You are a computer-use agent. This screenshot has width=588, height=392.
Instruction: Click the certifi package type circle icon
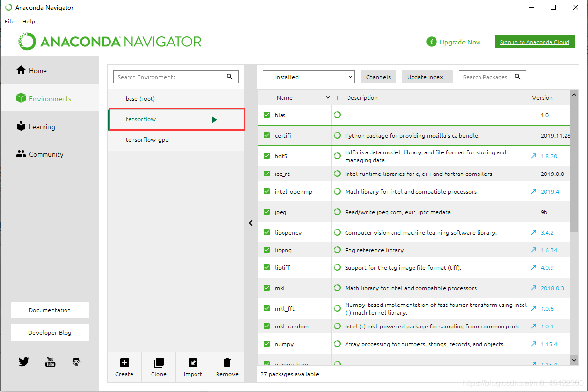pyautogui.click(x=337, y=135)
